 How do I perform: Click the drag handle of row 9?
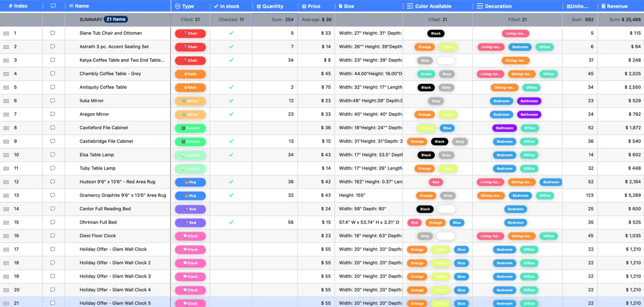point(6,141)
